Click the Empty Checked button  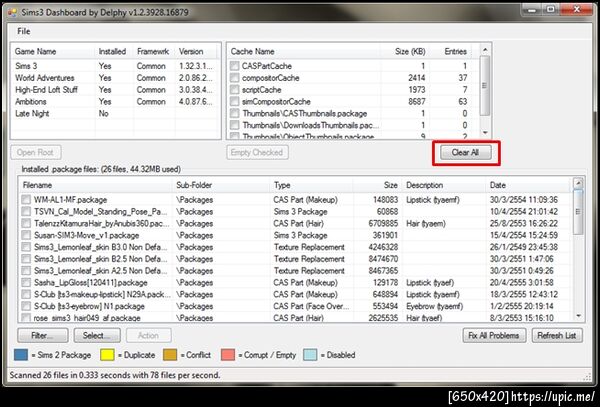pos(257,152)
